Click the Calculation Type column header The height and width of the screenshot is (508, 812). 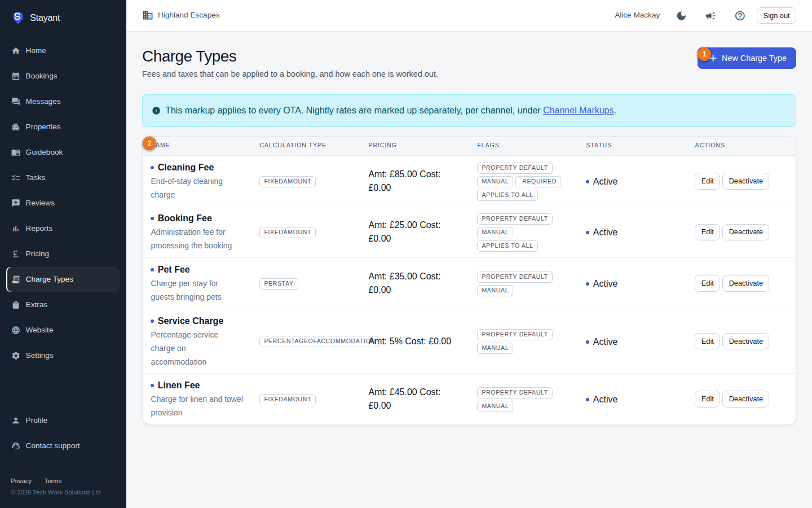click(x=293, y=146)
